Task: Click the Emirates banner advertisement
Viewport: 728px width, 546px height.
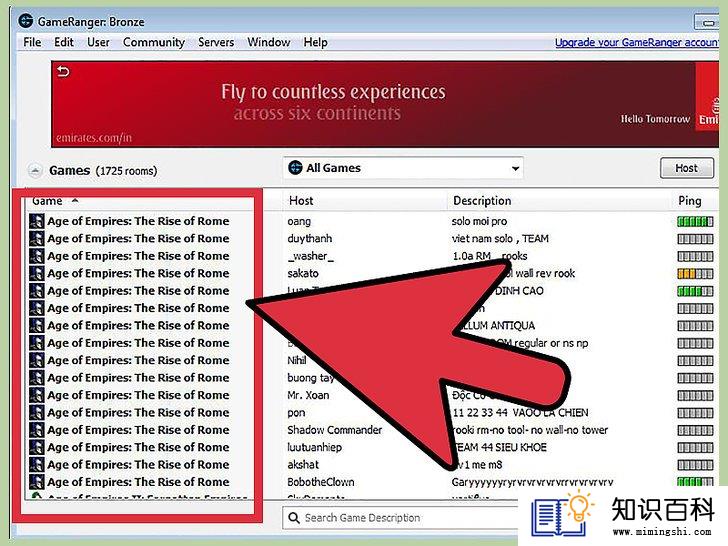Action: click(384, 104)
